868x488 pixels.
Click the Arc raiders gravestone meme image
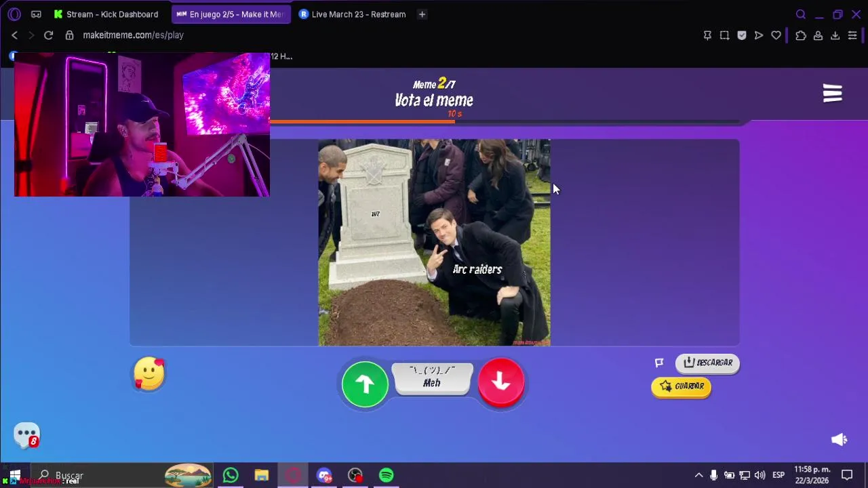(434, 243)
